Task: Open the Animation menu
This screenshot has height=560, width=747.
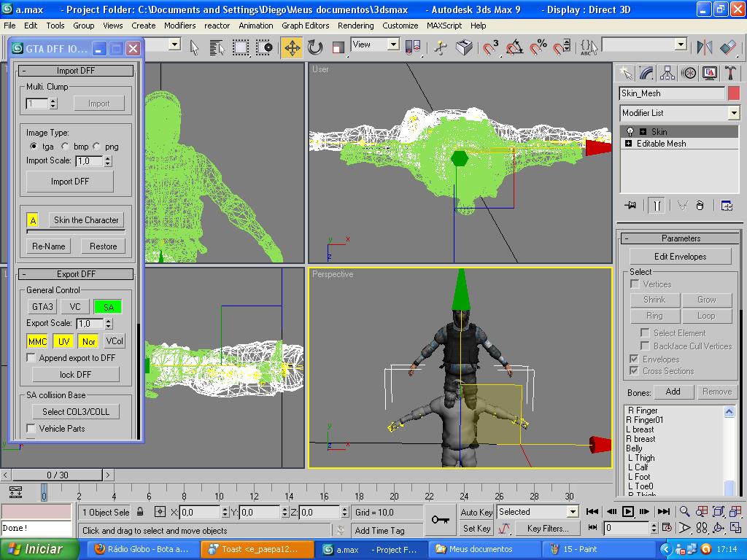Action: (256, 26)
